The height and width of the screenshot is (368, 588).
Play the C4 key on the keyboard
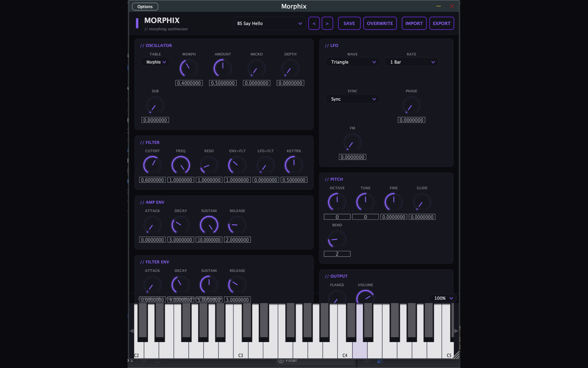345,351
